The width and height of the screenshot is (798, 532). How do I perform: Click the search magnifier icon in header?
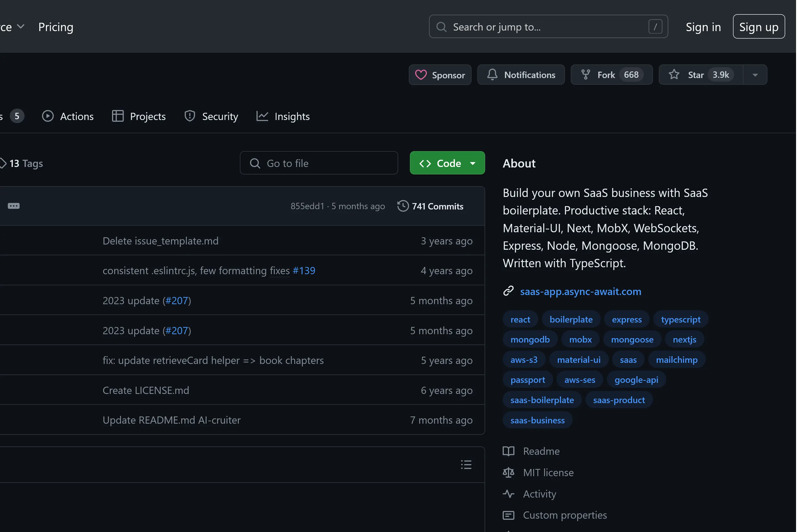(x=441, y=26)
